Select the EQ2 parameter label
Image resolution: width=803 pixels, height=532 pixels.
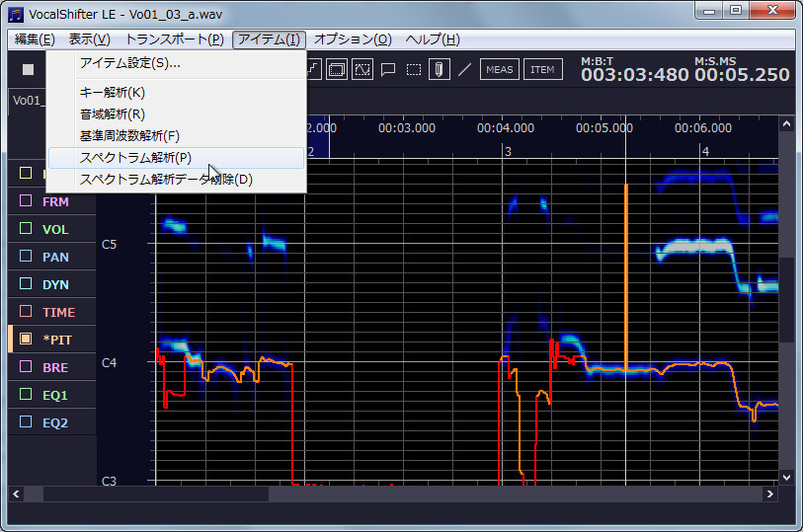click(x=55, y=423)
